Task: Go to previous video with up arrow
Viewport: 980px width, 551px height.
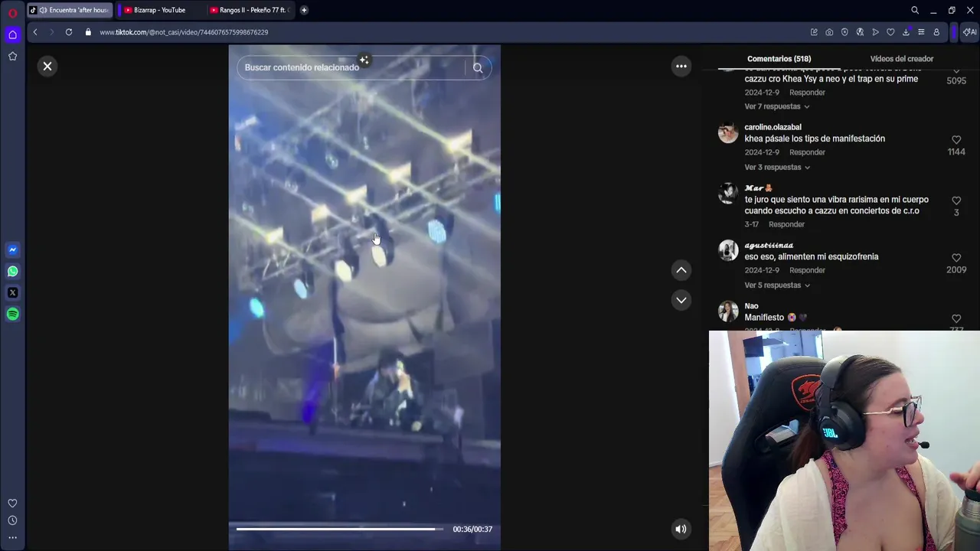Action: (x=681, y=270)
